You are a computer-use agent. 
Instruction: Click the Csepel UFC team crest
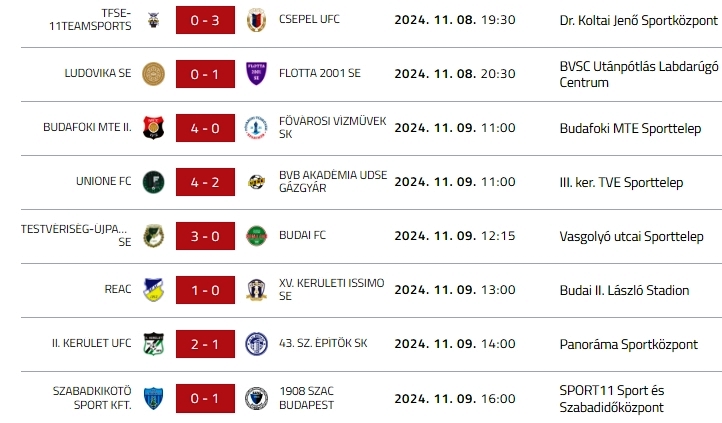click(257, 19)
